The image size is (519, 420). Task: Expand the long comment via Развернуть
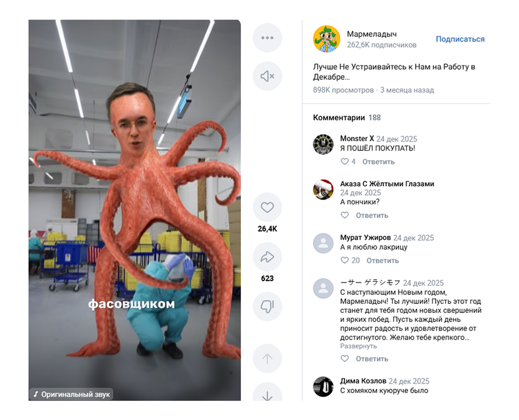click(x=358, y=346)
